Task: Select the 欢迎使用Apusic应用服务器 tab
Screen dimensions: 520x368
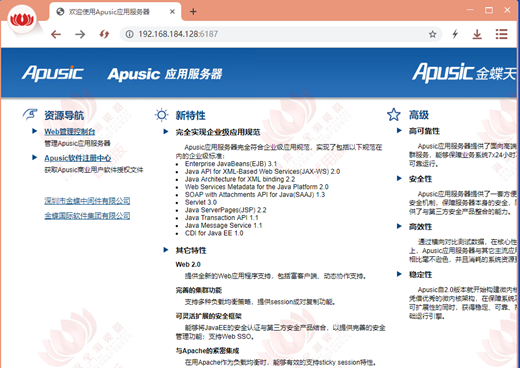Action: [x=115, y=12]
